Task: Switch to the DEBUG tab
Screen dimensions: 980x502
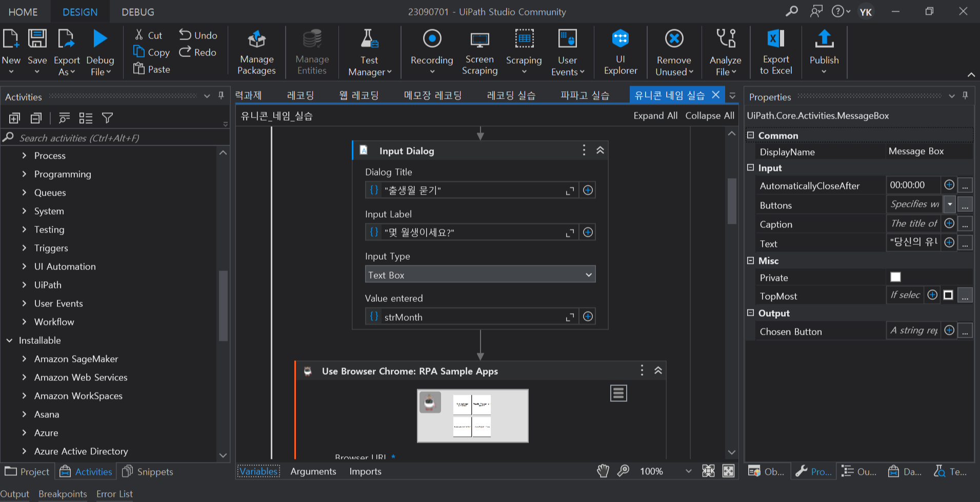Action: (137, 12)
